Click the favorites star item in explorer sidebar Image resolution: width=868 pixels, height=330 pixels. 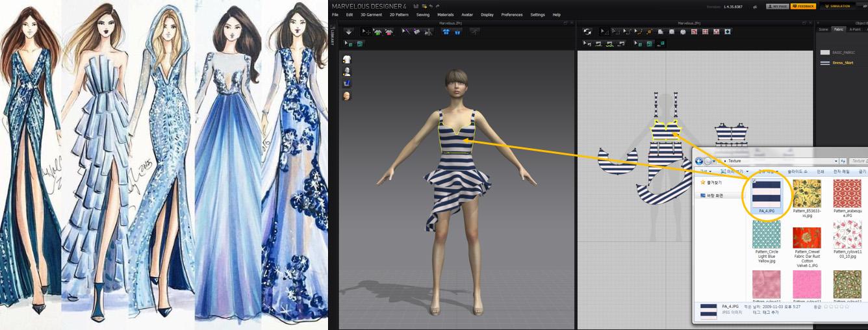tap(711, 183)
